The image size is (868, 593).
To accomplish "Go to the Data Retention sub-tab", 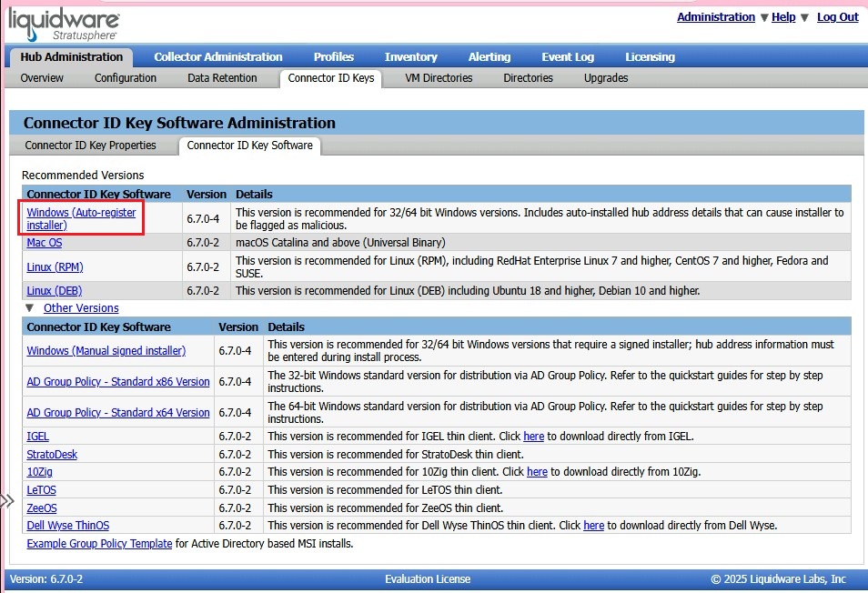I will (222, 78).
